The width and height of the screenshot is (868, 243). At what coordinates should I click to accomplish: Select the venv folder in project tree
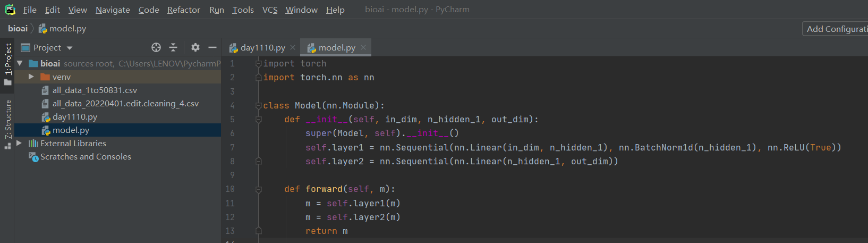click(x=118, y=77)
